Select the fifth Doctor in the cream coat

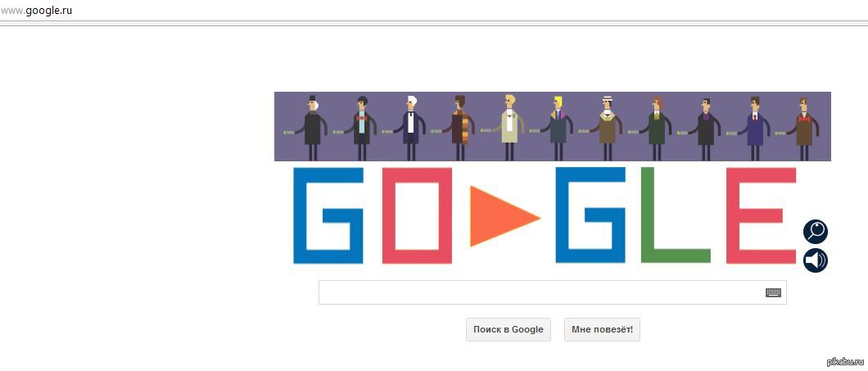(509, 128)
